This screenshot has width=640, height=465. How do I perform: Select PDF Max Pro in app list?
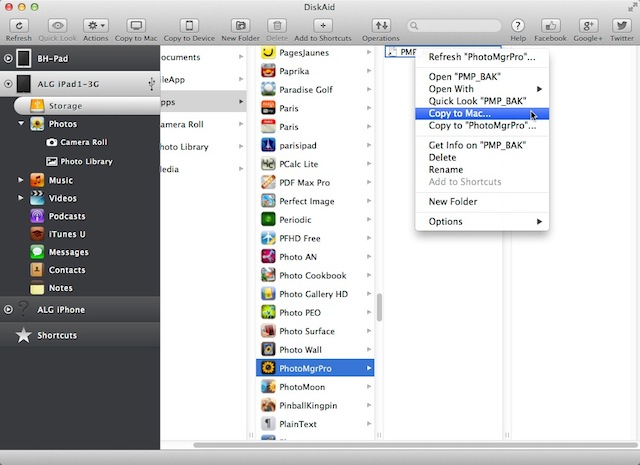[x=315, y=182]
